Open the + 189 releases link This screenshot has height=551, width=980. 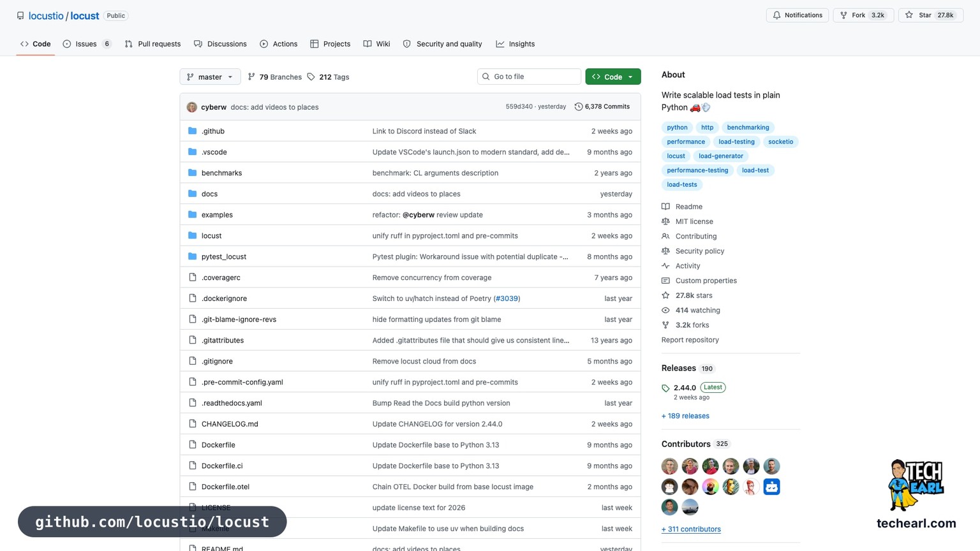tap(685, 416)
